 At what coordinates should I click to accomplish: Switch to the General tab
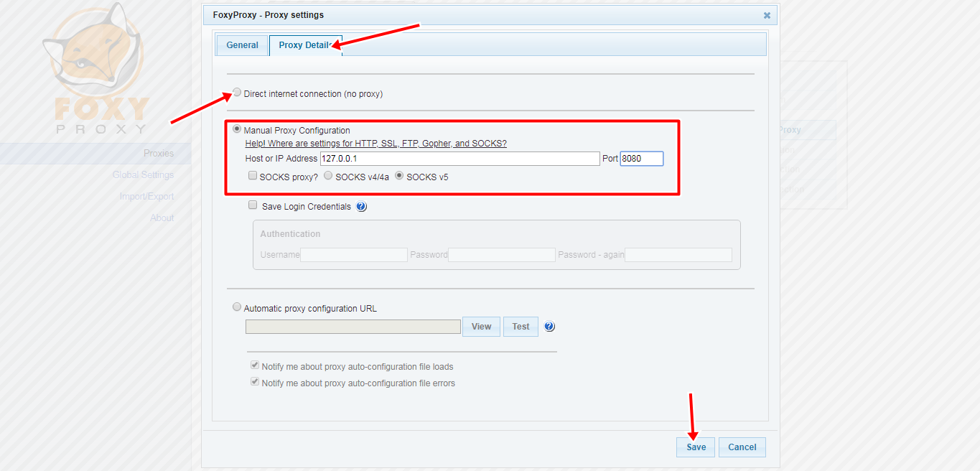pyautogui.click(x=242, y=45)
